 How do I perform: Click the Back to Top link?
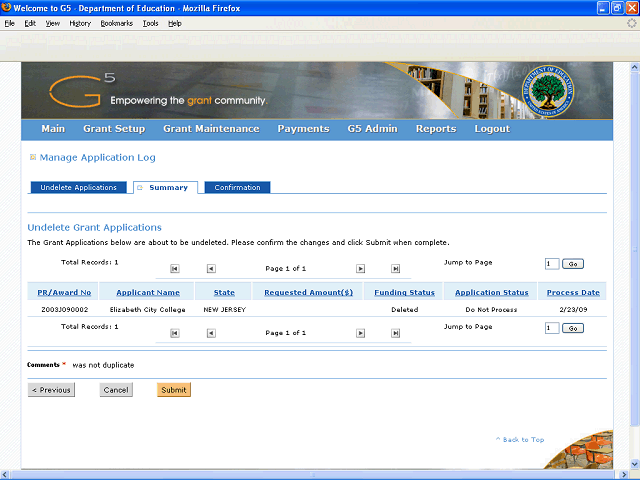click(520, 440)
